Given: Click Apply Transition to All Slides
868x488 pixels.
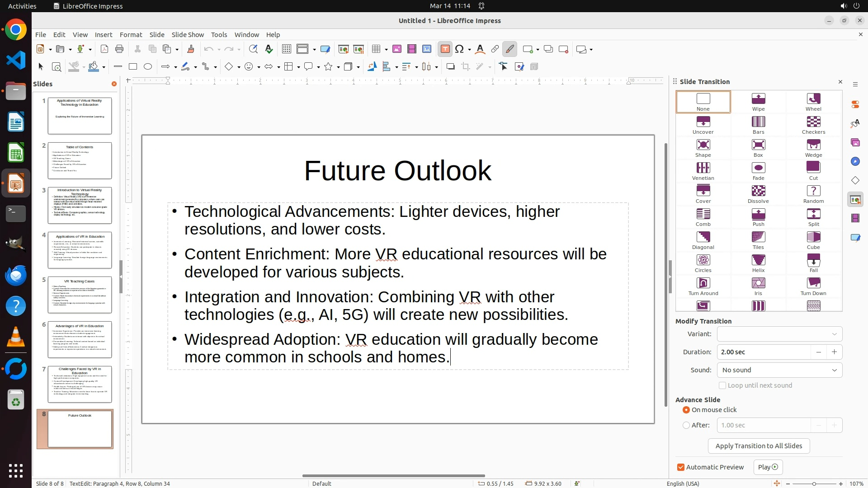Looking at the screenshot, I should (x=759, y=446).
